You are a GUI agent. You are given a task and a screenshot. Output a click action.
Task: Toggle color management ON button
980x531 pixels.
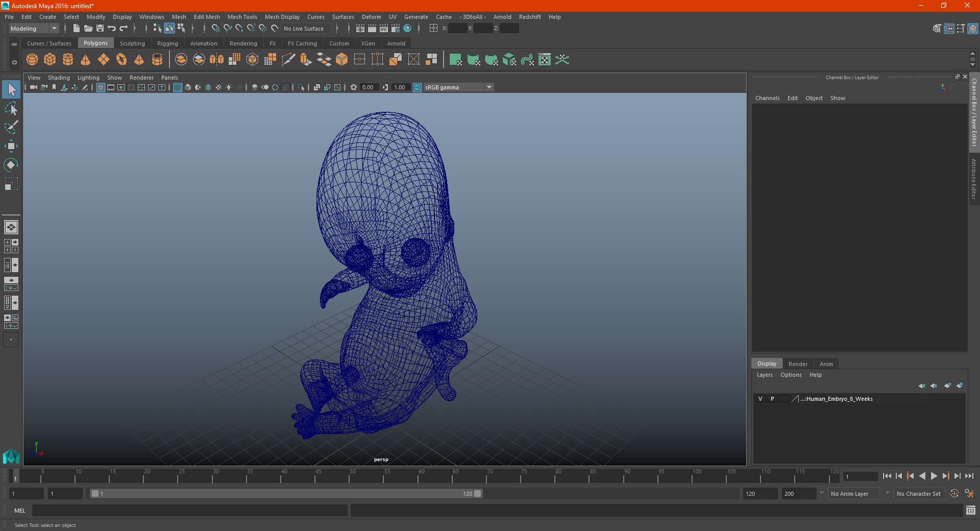click(417, 87)
